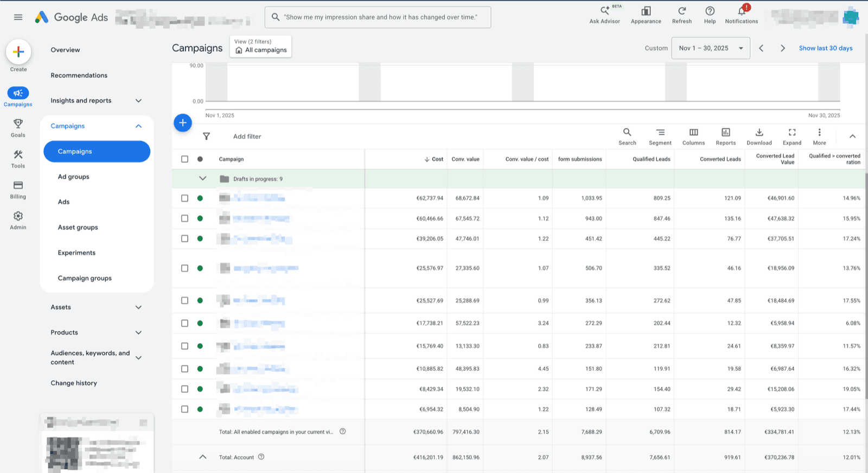Search within the campaigns table
Viewport: 868px width, 473px height.
point(627,136)
